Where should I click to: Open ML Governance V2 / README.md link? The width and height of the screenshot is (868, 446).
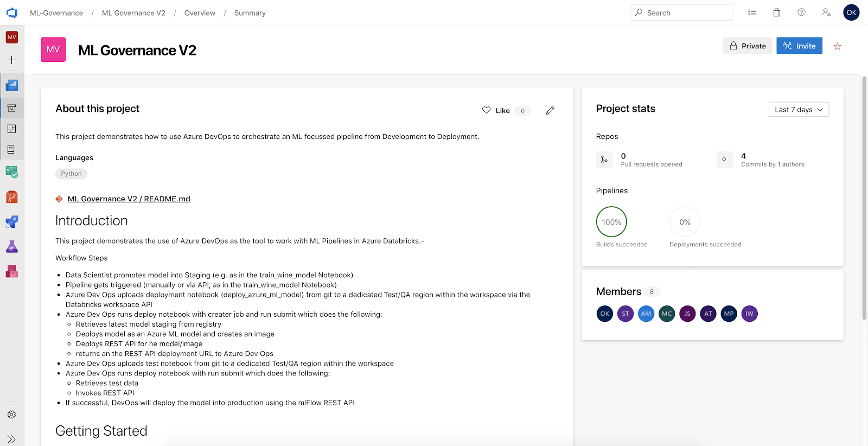coord(129,199)
